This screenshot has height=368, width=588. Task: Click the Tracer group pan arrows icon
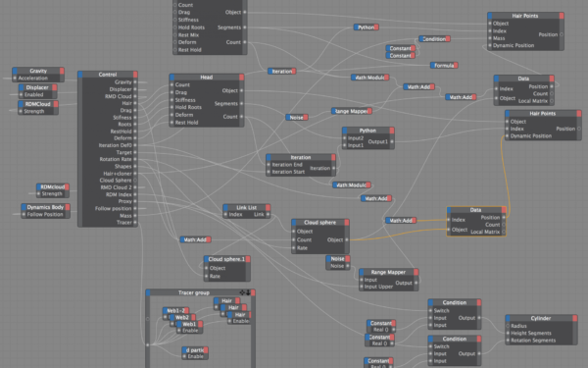pyautogui.click(x=242, y=292)
